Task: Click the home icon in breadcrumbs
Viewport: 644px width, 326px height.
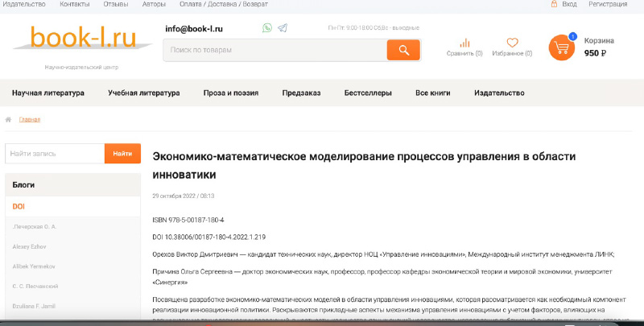Action: (8, 119)
